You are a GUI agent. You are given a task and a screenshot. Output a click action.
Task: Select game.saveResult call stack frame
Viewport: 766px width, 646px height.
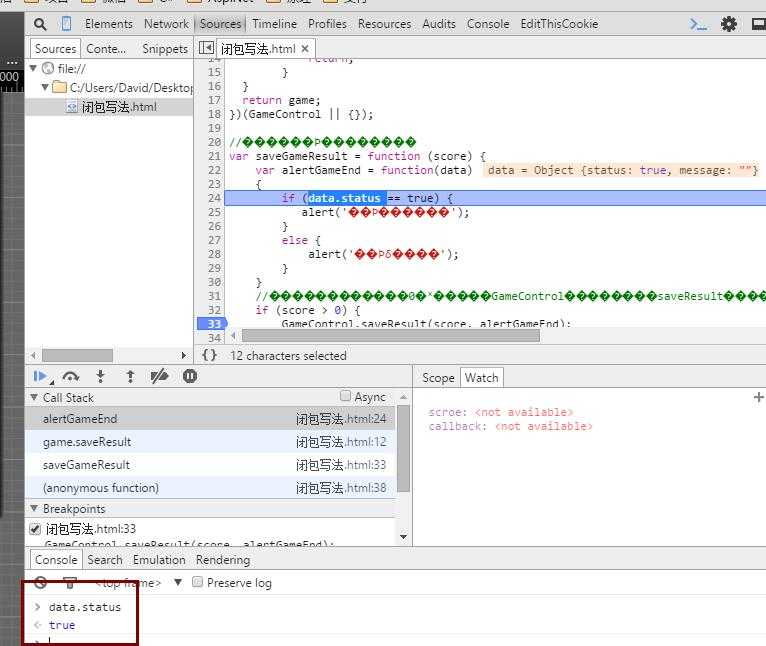[210, 442]
